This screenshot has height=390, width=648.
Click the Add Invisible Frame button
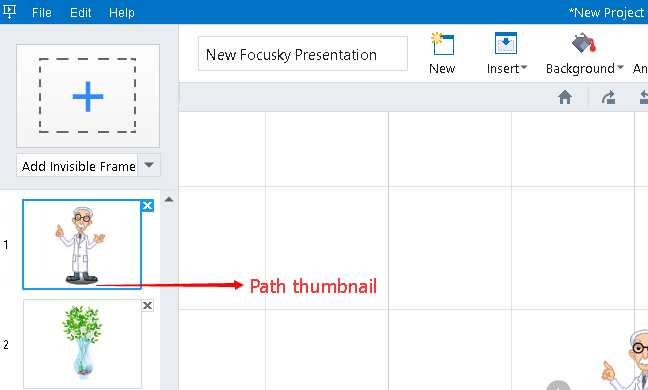77,165
